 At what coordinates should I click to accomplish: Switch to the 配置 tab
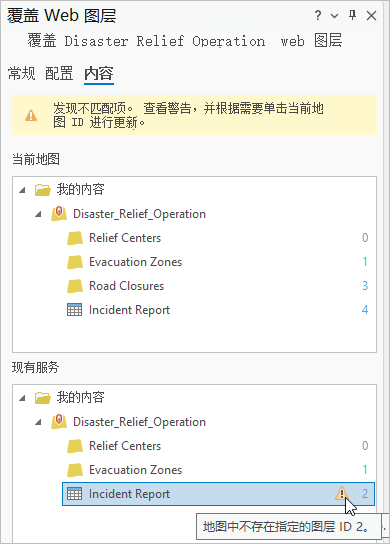(x=59, y=74)
